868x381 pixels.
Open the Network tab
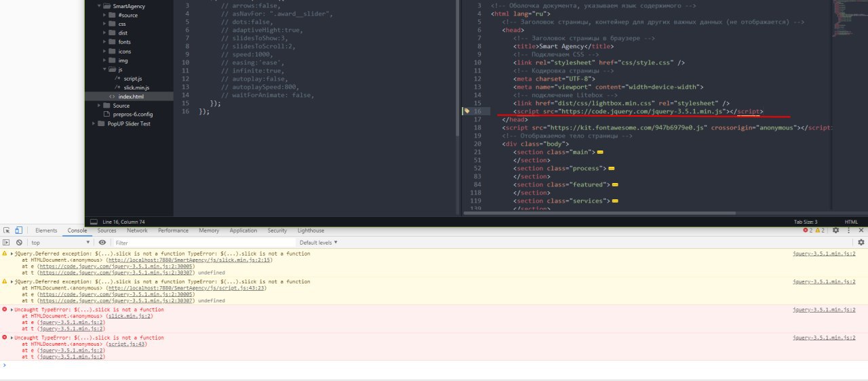point(137,230)
